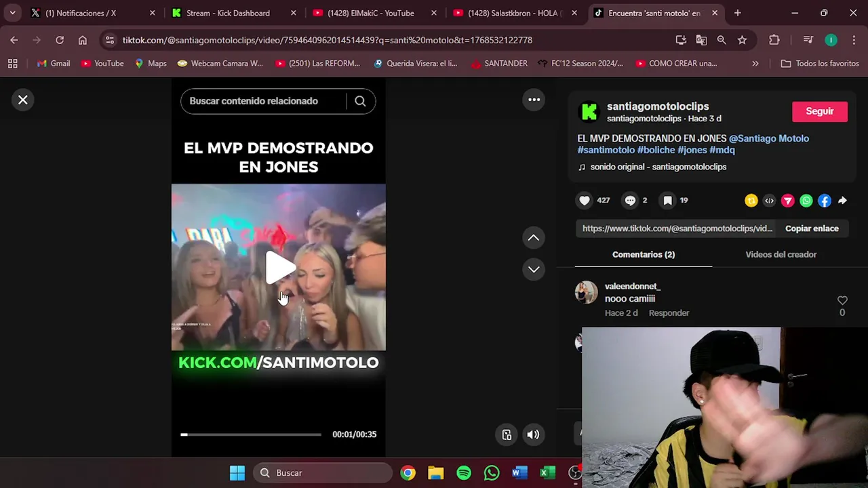Like the video with the heart icon
Image resolution: width=868 pixels, height=488 pixels.
(x=585, y=201)
